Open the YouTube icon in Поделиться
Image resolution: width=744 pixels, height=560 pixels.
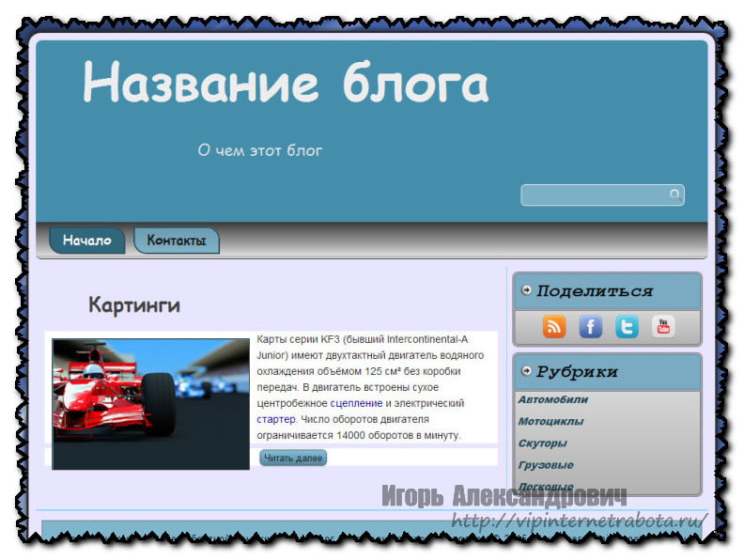pos(663,326)
